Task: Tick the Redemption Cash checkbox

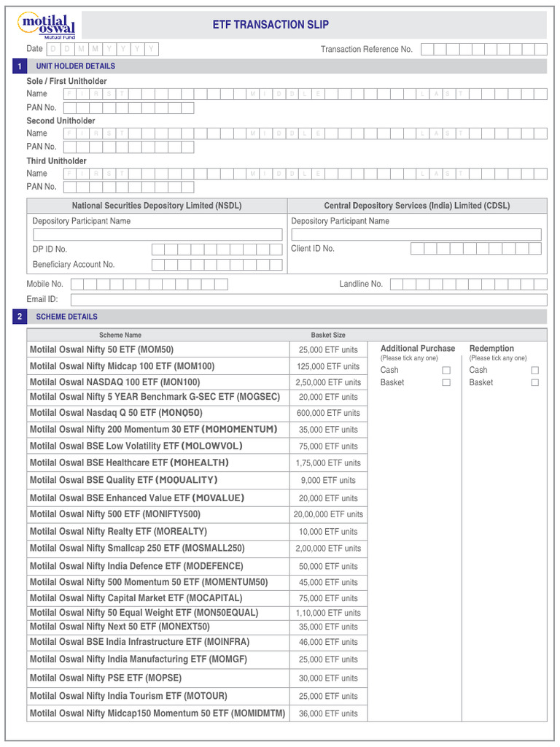Action: click(x=534, y=370)
